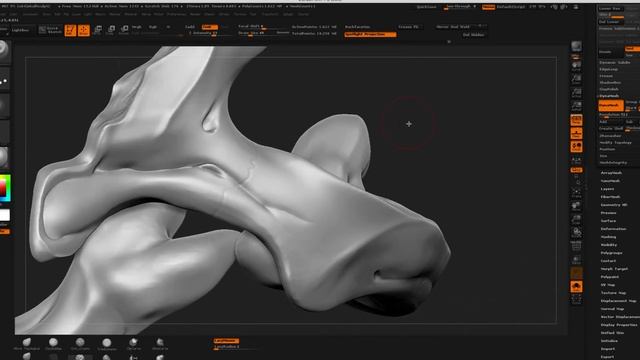Select ClayBuildup brush at bottom
The height and width of the screenshot is (360, 640).
click(x=53, y=344)
